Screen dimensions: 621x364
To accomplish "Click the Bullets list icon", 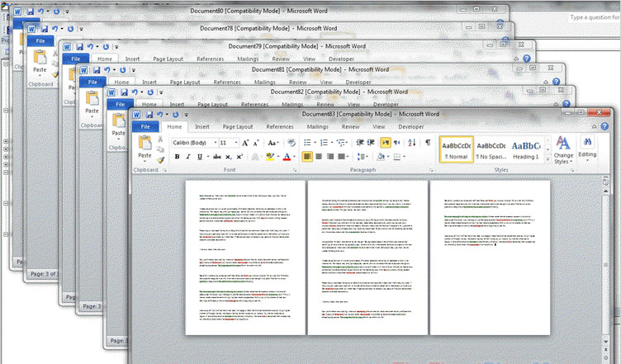I will 307,143.
